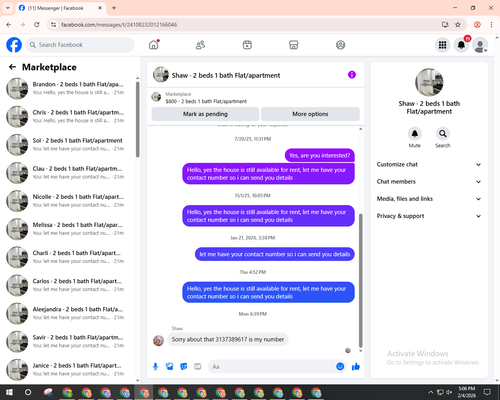Open the account profile avatar menu
The width and height of the screenshot is (500, 400).
[x=480, y=45]
